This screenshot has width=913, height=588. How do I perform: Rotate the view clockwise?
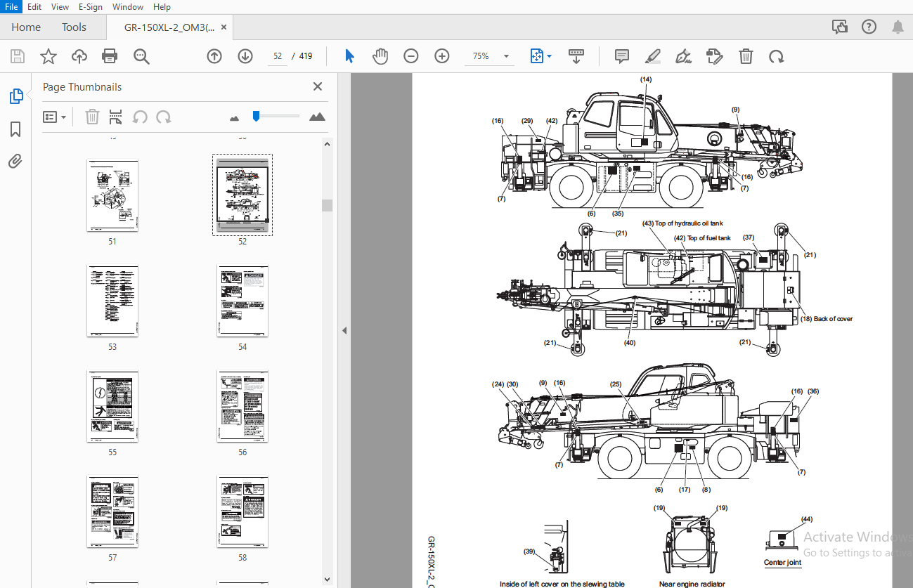point(776,57)
